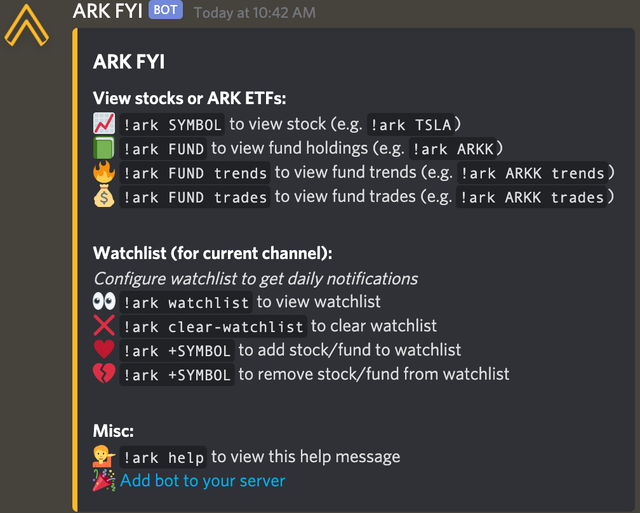Click the fire emoji beside fund trends
Screen dimensions: 640x513
pos(104,172)
